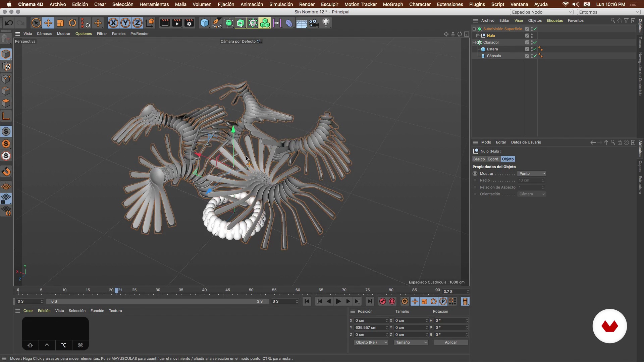Go to start of animation
The width and height of the screenshot is (644, 362).
pyautogui.click(x=307, y=301)
